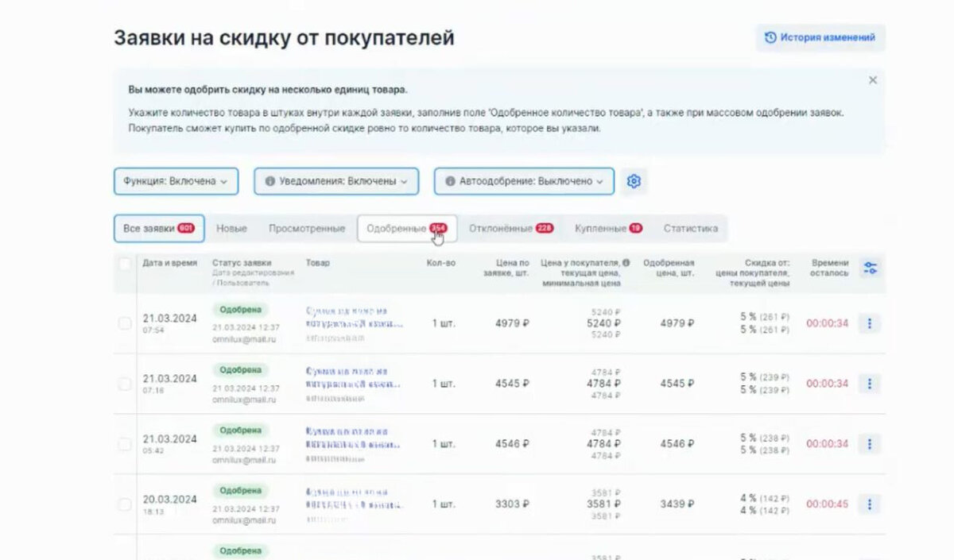Select the checkbox on the 21.03.2024 05:42 row

(x=125, y=443)
